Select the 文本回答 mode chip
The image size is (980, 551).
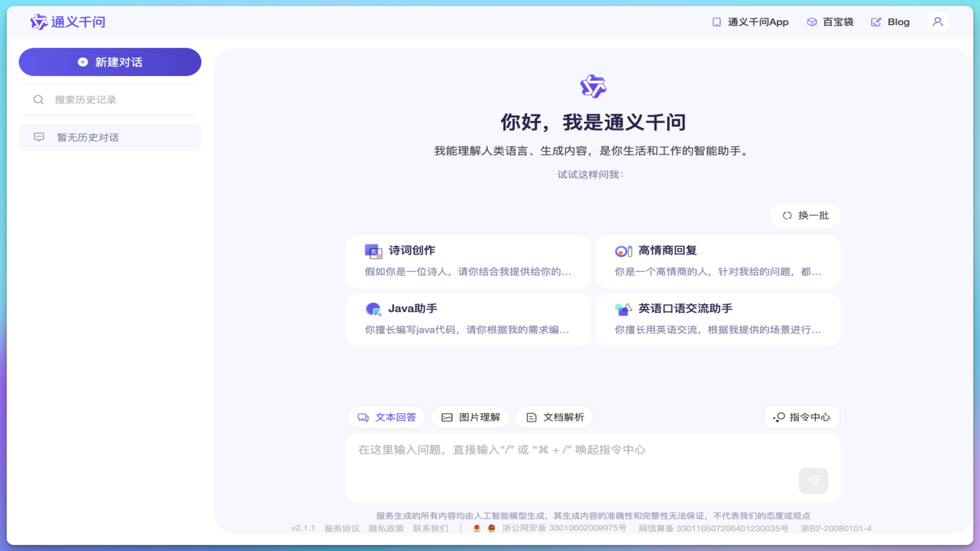point(386,417)
